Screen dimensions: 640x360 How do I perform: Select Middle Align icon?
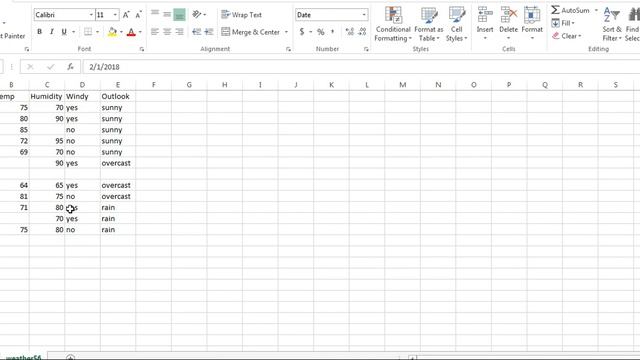click(x=167, y=15)
